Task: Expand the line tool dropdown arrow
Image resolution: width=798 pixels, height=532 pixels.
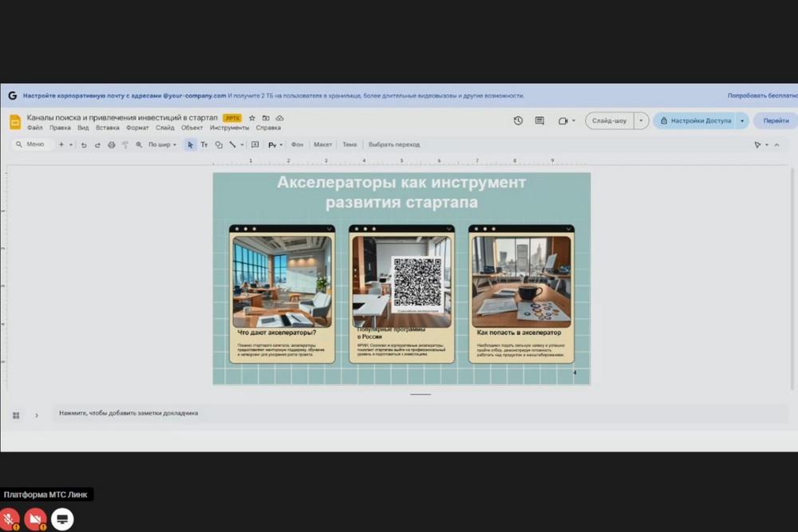Action: coord(243,145)
